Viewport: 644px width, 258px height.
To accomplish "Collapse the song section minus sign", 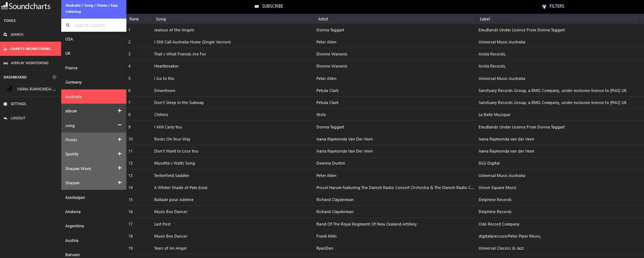I will [x=119, y=125].
